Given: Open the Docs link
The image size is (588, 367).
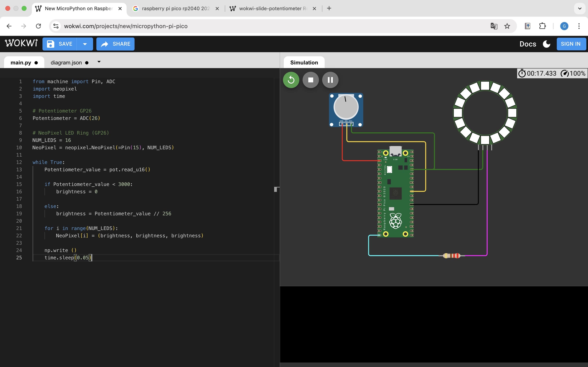Looking at the screenshot, I should [528, 44].
